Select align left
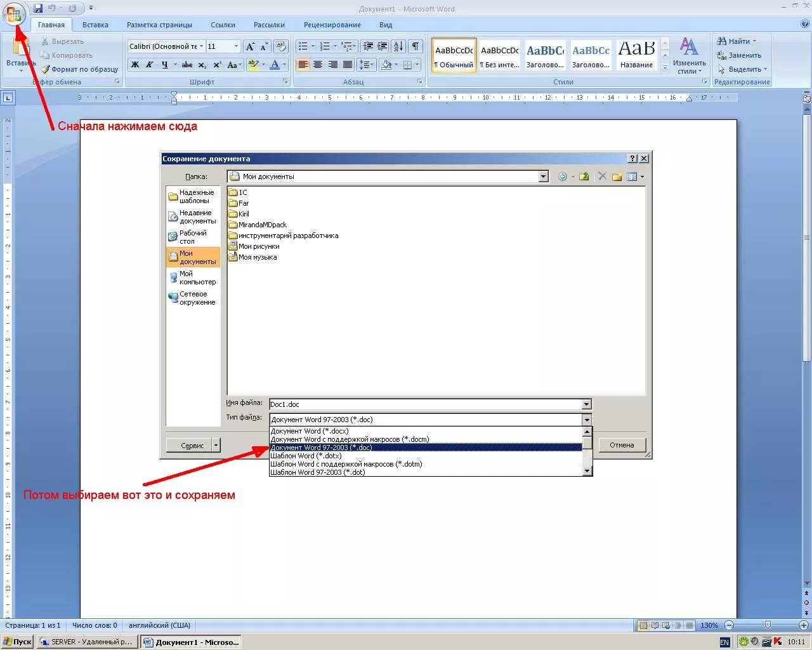Screen dimensions: 812x650 tap(303, 65)
